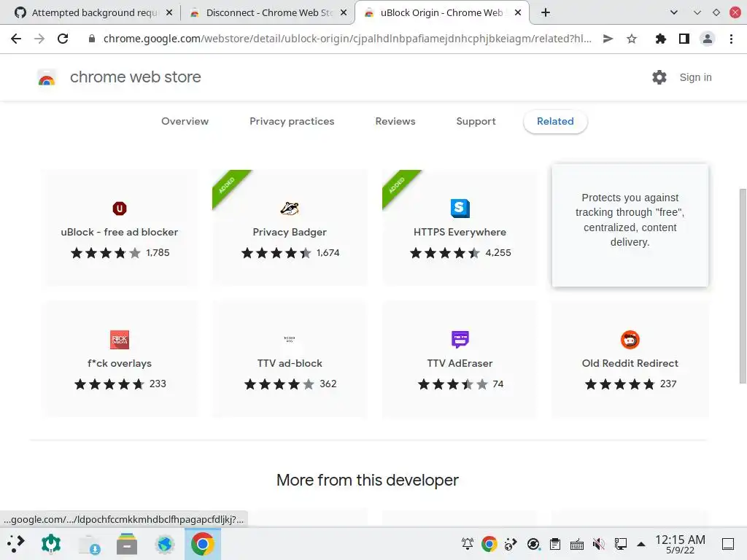Open the hovered tracking protection card
The image size is (747, 560).
[630, 226]
